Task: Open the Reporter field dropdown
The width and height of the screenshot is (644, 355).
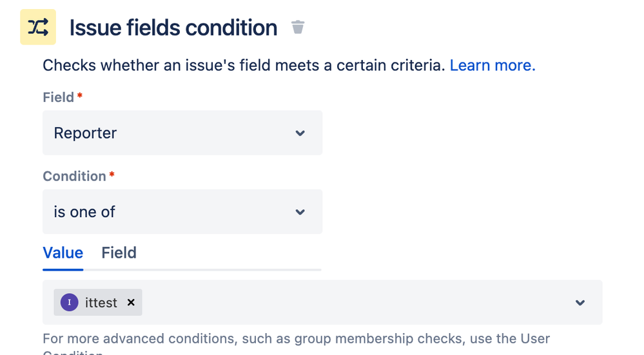Action: click(x=182, y=133)
